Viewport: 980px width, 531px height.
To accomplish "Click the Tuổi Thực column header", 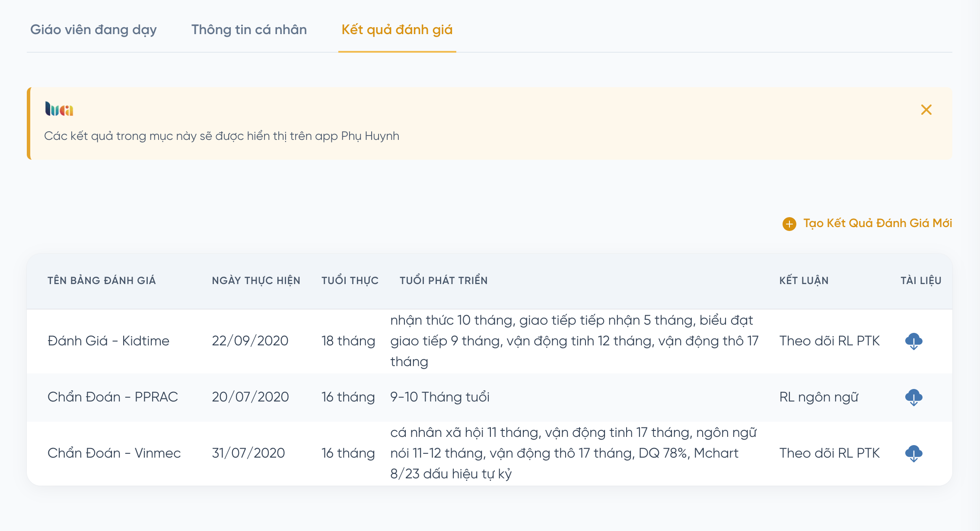I will [350, 281].
